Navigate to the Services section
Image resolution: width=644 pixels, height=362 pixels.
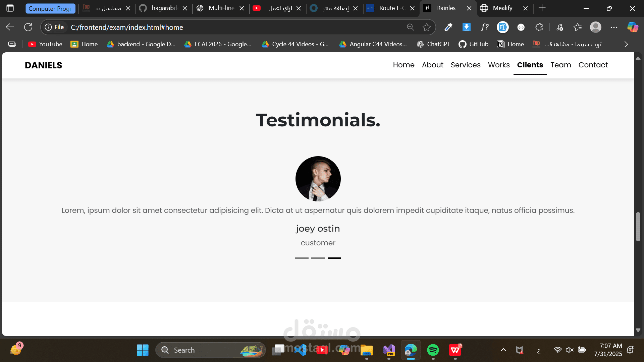pos(466,65)
